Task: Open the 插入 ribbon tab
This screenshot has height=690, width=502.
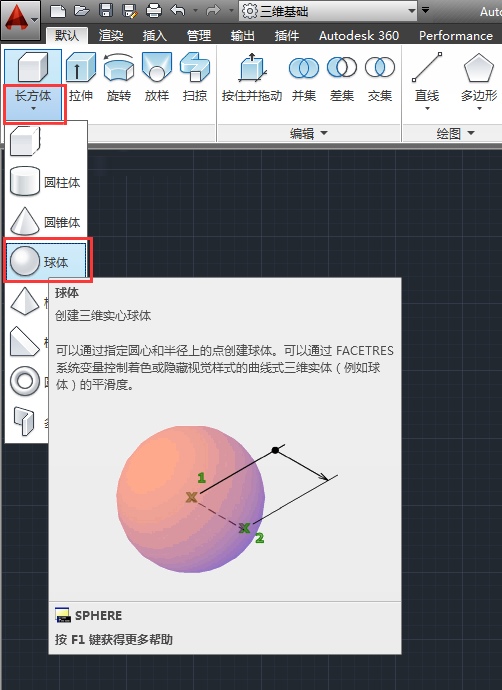Action: click(x=155, y=36)
